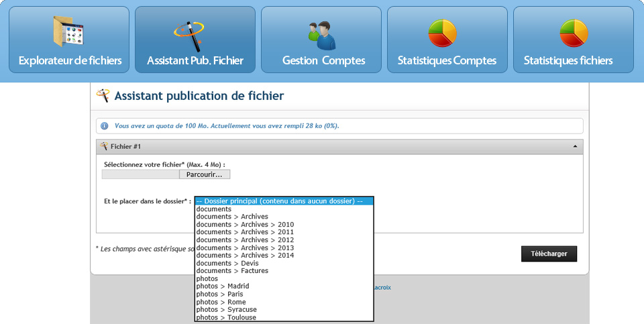Open the Explorateur de fichiers folder icon

(70, 32)
